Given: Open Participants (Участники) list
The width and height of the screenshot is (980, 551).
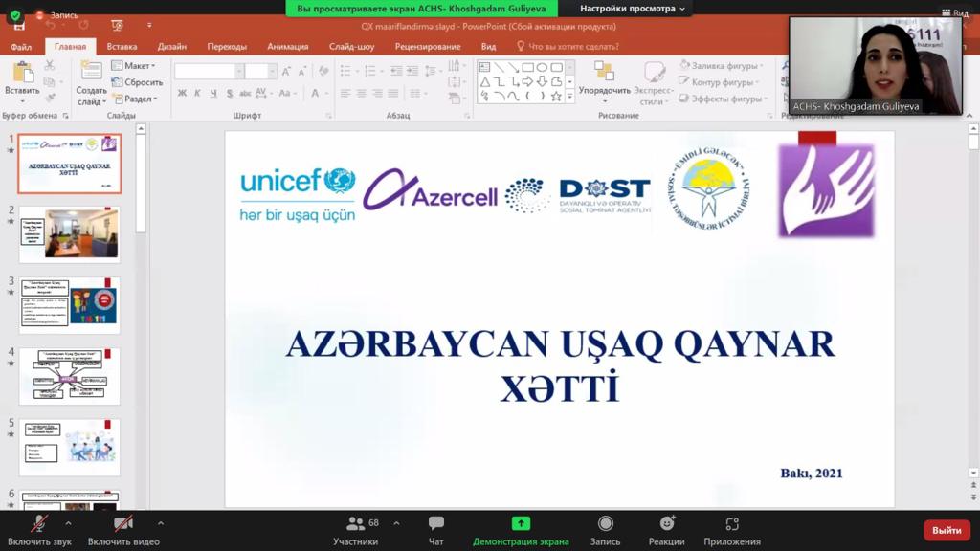Looking at the screenshot, I should (x=356, y=530).
